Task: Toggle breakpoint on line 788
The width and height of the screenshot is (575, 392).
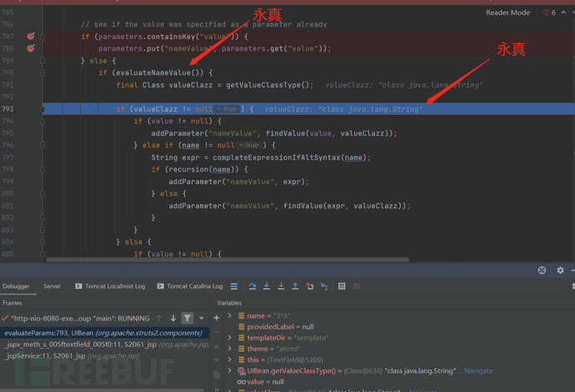Action: [32, 49]
